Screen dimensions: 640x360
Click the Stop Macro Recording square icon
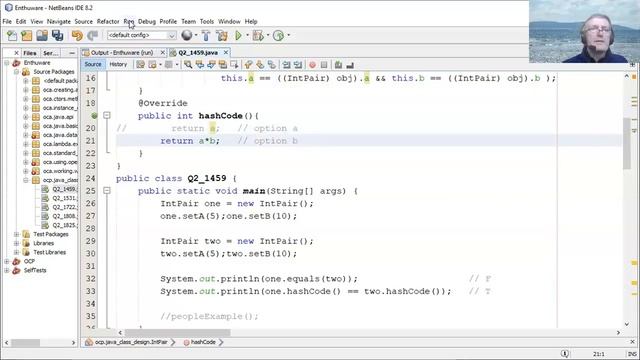pyautogui.click(x=324, y=64)
